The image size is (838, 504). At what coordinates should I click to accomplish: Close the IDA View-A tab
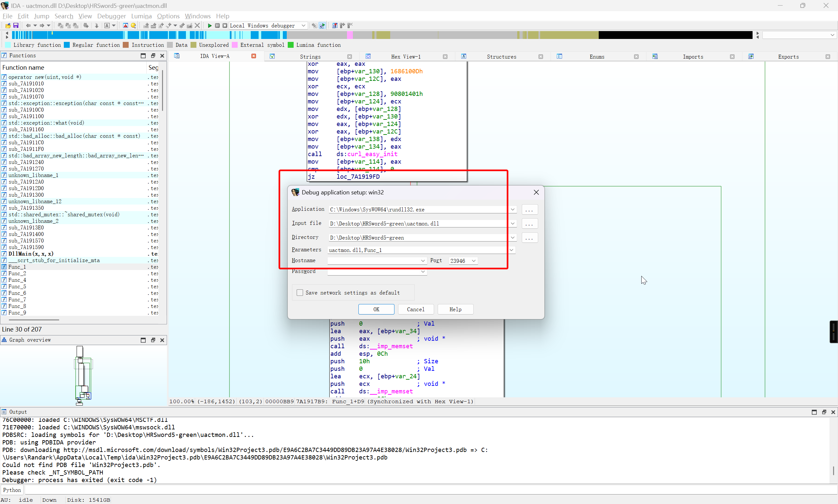click(253, 56)
